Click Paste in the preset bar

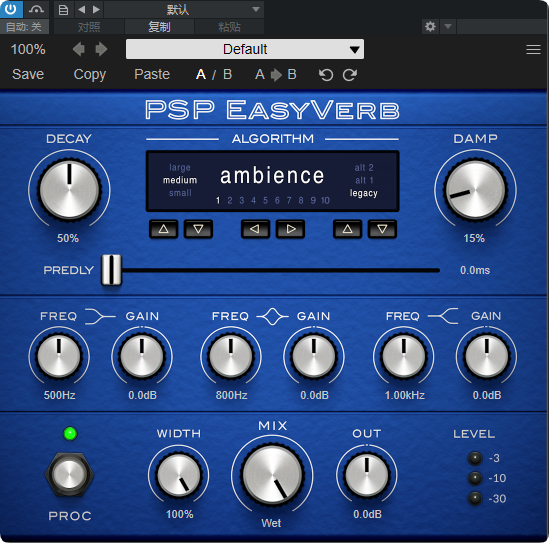pos(152,74)
